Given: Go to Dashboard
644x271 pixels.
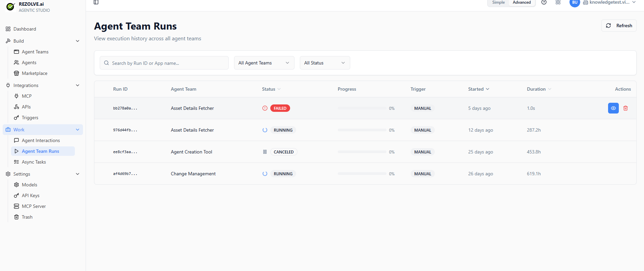Looking at the screenshot, I should coord(25,29).
